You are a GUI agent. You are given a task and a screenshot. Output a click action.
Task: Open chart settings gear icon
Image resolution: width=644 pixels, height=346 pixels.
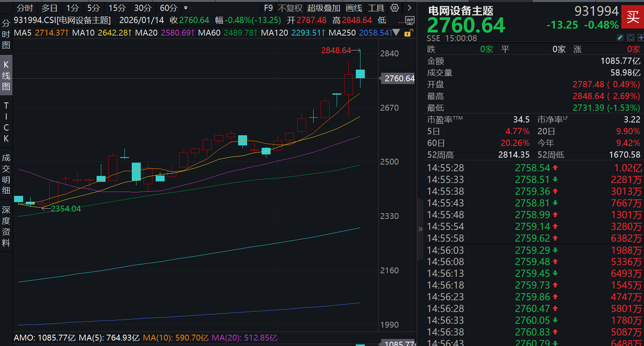[x=395, y=8]
